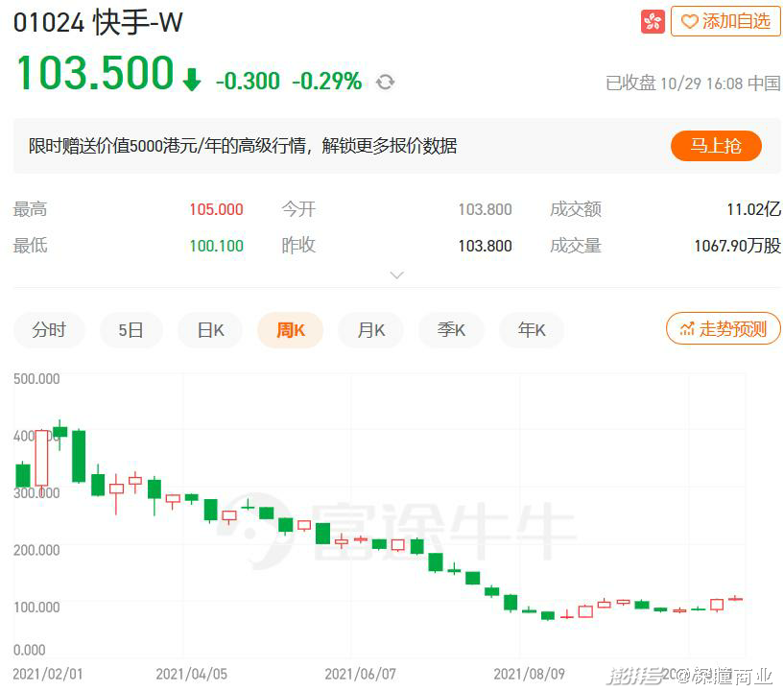This screenshot has height=692, width=784.
Task: Click the last red candlestick on chart
Action: (x=735, y=598)
